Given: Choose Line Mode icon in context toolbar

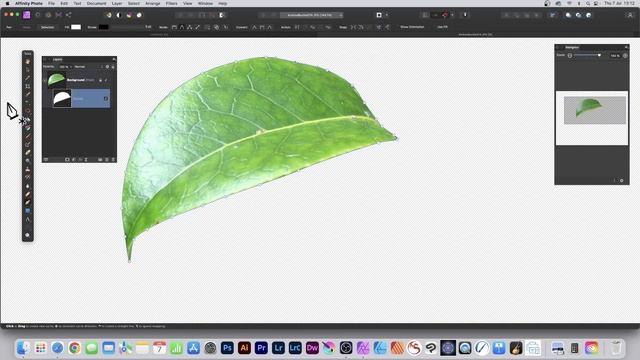Looking at the screenshot, I should pos(198,27).
